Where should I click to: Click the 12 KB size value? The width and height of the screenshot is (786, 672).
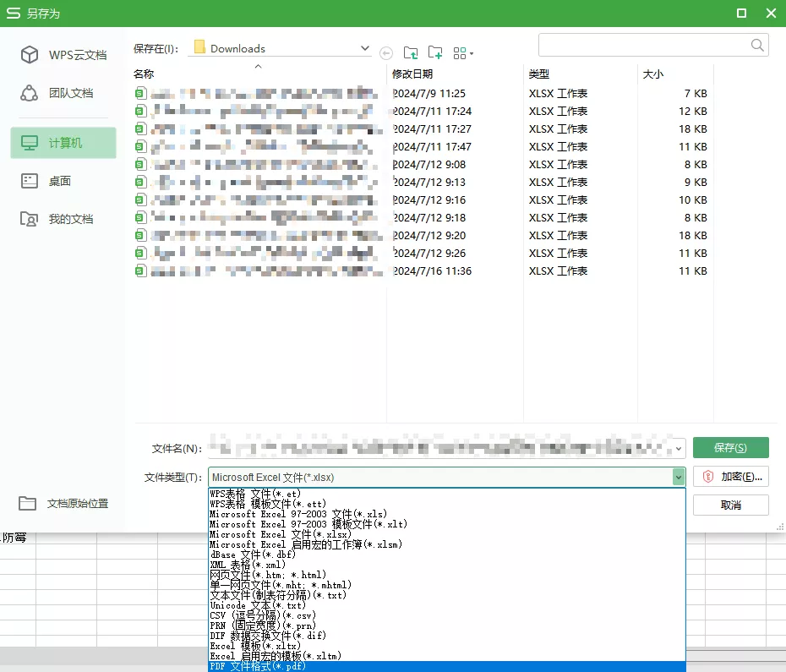pyautogui.click(x=693, y=111)
